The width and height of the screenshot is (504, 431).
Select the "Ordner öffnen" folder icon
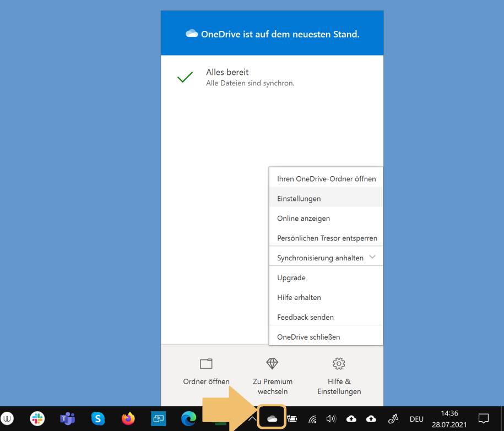click(x=205, y=363)
